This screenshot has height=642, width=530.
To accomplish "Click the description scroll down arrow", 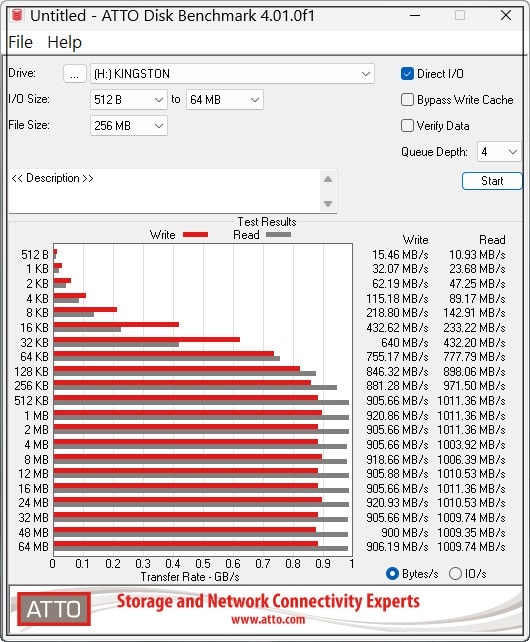I will (328, 203).
